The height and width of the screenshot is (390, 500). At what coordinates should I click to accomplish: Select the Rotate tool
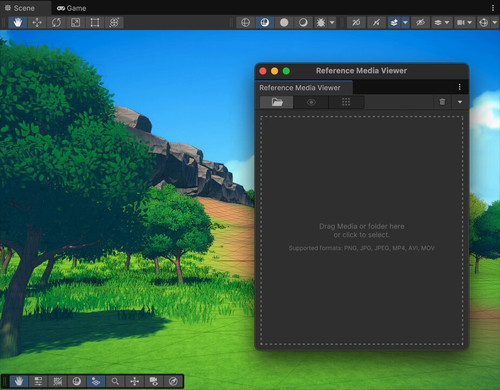(x=56, y=23)
